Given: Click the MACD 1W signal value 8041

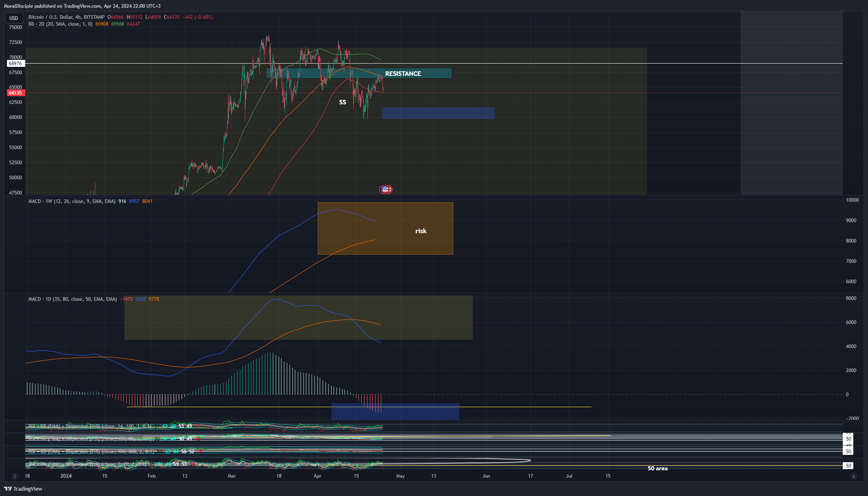Looking at the screenshot, I should tap(147, 201).
